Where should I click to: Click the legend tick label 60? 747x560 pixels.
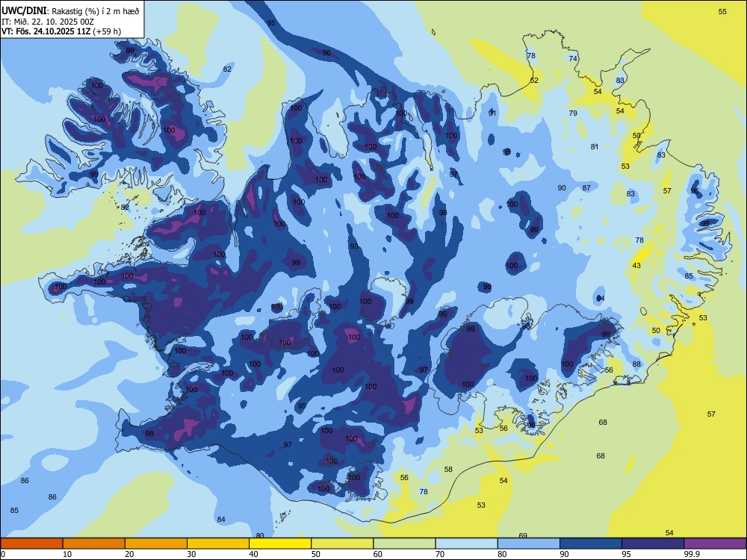[x=378, y=554]
